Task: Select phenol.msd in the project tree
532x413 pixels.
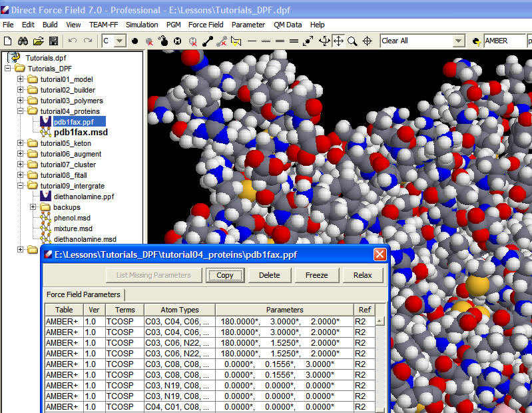Action: (72, 218)
